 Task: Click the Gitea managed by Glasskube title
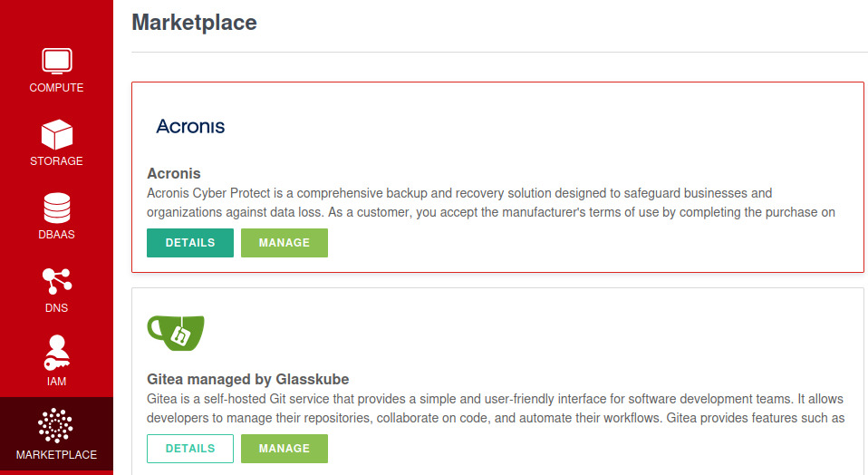(247, 379)
